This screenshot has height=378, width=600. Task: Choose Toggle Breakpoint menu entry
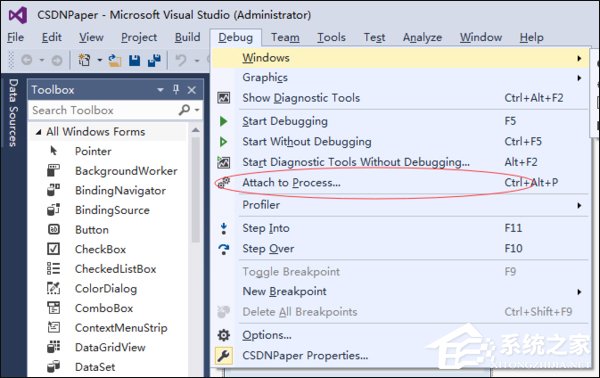(x=400, y=272)
